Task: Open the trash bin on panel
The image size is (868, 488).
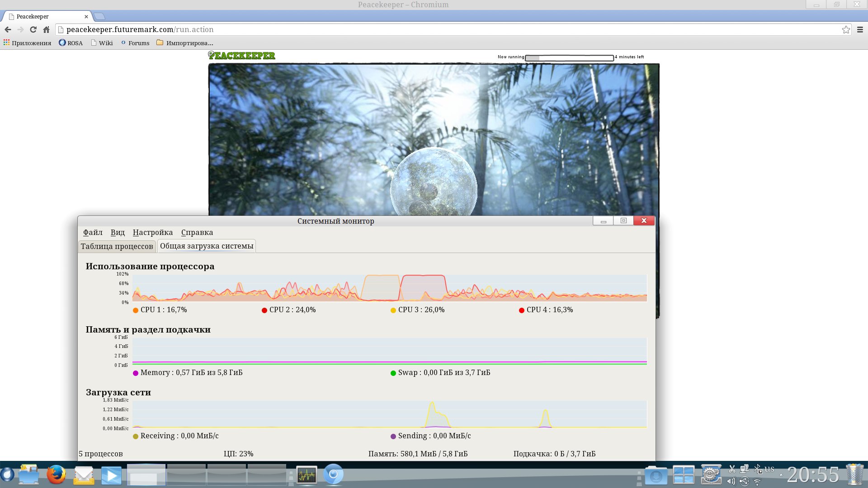Action: 854,475
